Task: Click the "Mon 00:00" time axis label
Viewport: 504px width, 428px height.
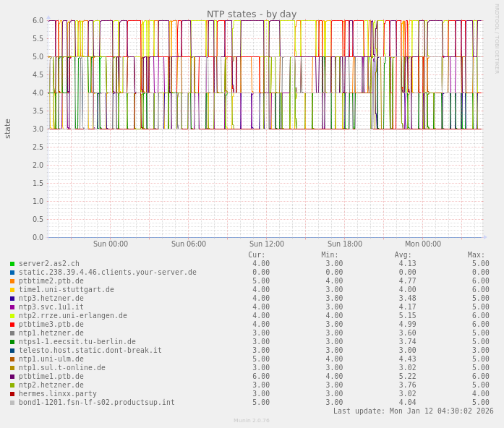Action: (423, 244)
